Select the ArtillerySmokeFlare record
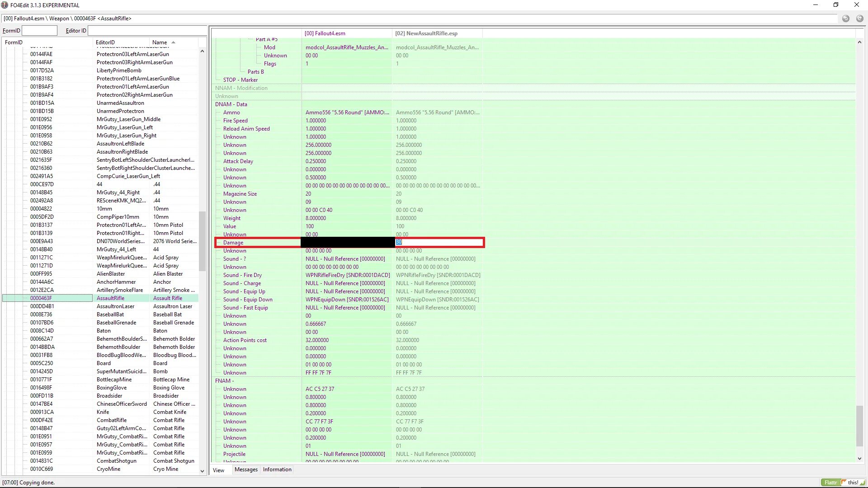Viewport: 868px width, 488px height. click(100, 290)
